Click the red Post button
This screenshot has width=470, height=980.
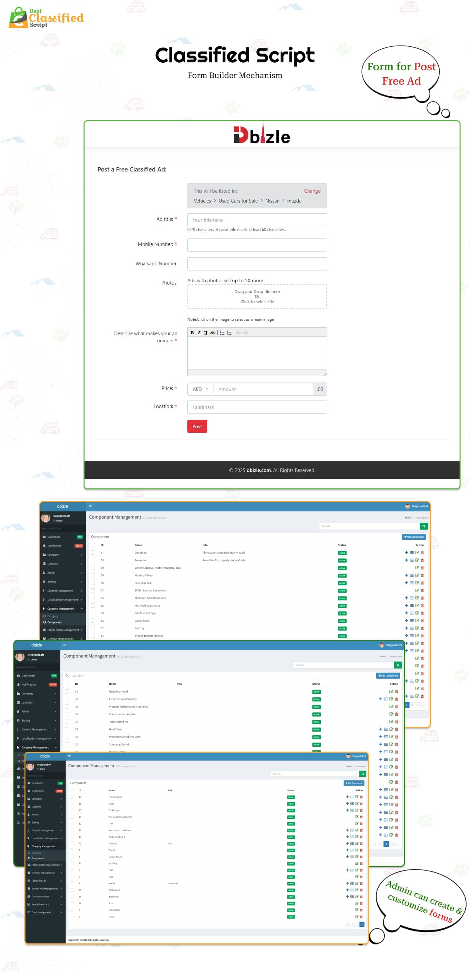[197, 427]
